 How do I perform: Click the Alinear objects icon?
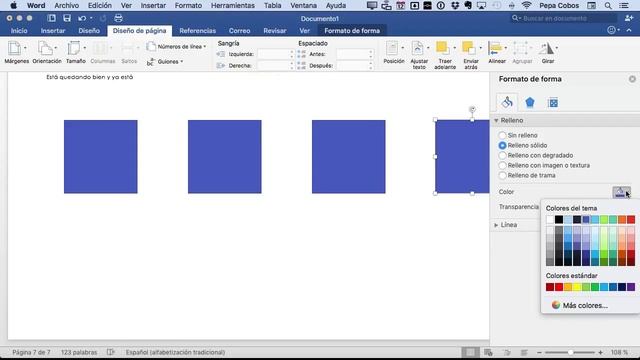point(495,49)
